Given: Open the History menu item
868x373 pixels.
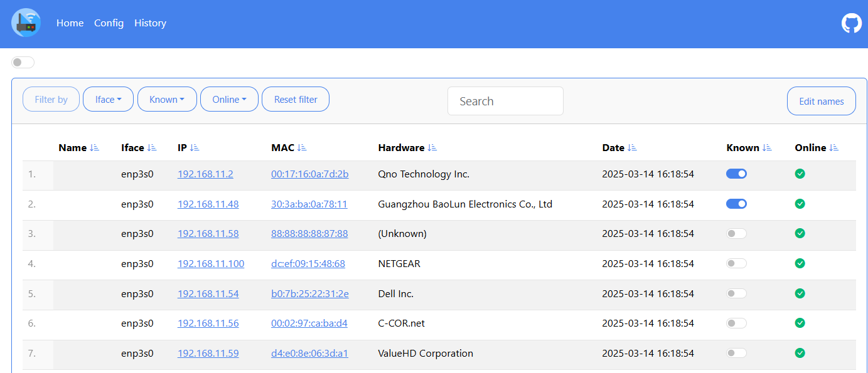Looking at the screenshot, I should click(150, 23).
